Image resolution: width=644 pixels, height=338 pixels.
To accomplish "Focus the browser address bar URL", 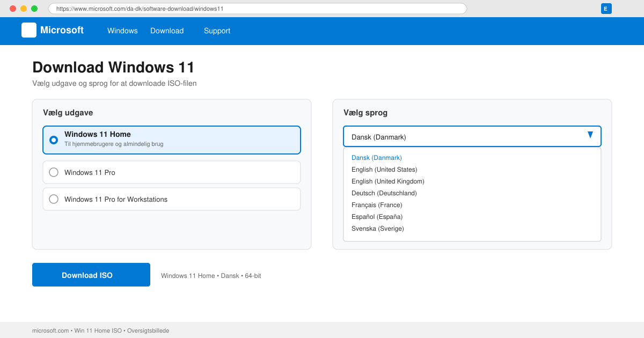I will point(258,9).
